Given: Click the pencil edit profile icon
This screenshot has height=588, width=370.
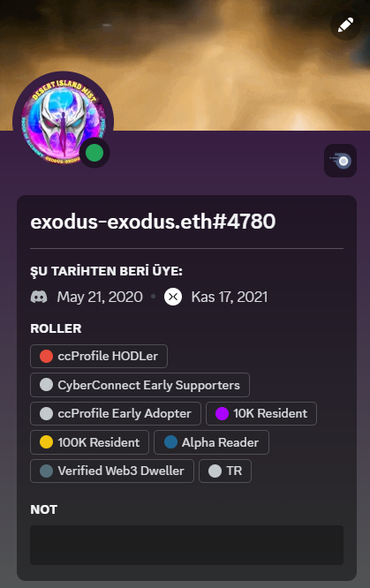Looking at the screenshot, I should click(345, 25).
